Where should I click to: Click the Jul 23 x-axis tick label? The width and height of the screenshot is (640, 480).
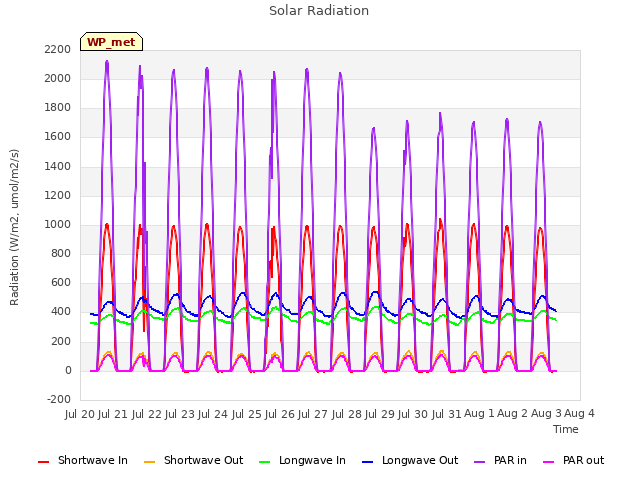click(x=180, y=414)
